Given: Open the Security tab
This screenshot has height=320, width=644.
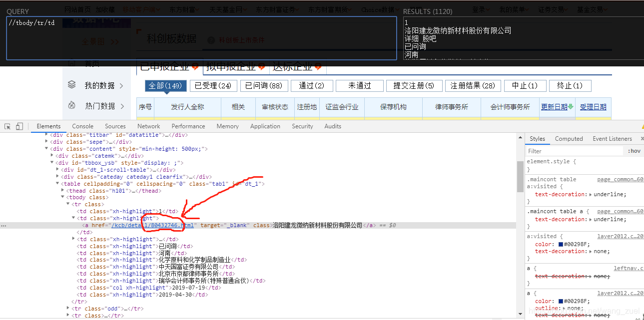Looking at the screenshot, I should pyautogui.click(x=302, y=126).
